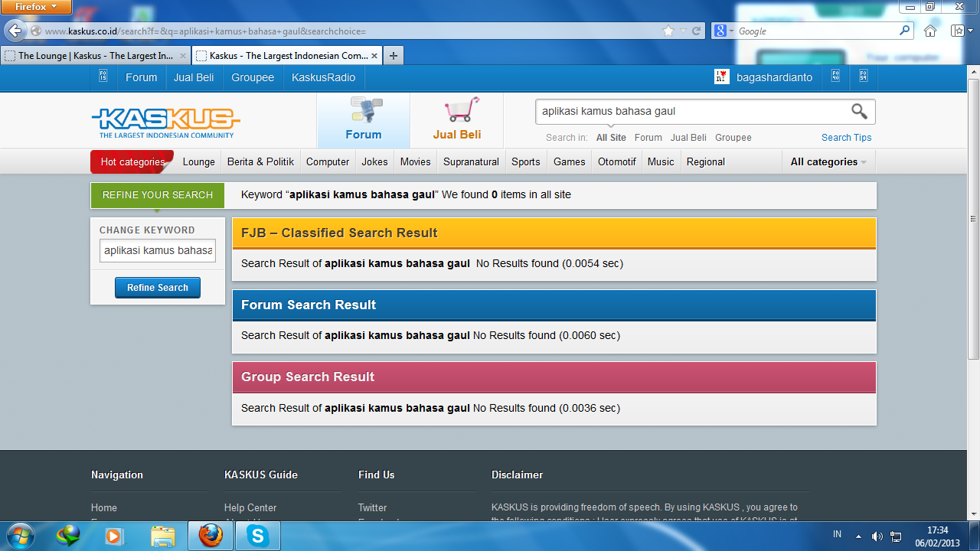The image size is (980, 551).
Task: Open the Twitter link under Find Us
Action: tap(373, 507)
